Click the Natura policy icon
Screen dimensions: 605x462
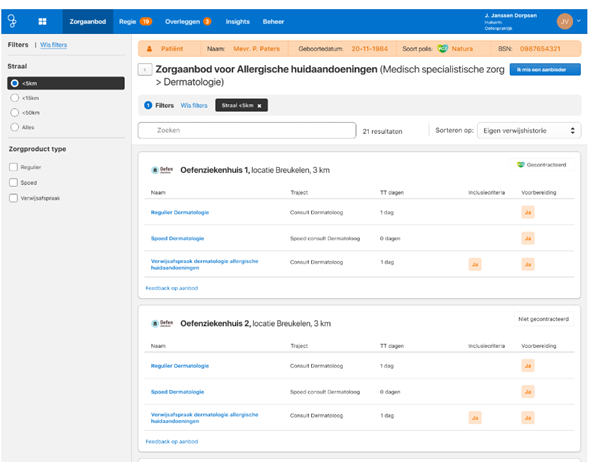[x=442, y=47]
